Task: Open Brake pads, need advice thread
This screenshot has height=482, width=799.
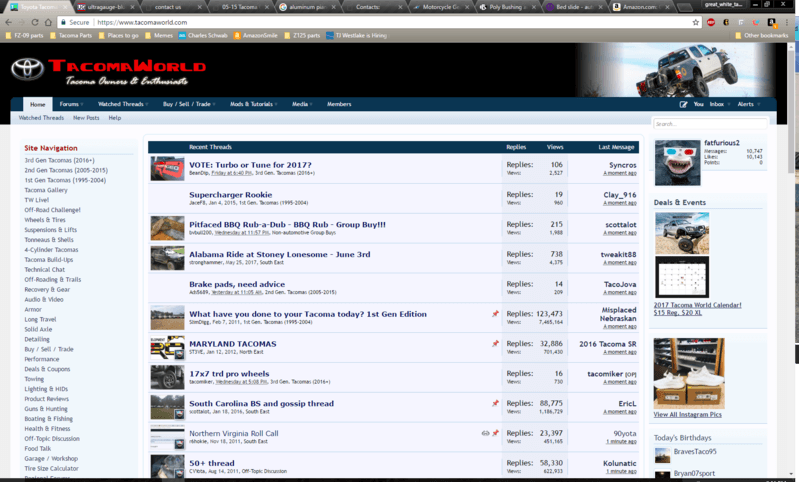Action: (x=237, y=284)
